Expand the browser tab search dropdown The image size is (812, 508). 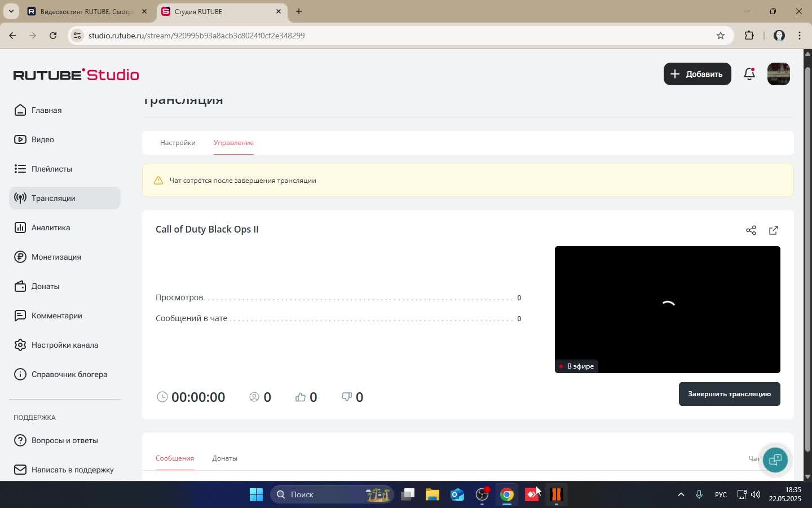pos(11,11)
